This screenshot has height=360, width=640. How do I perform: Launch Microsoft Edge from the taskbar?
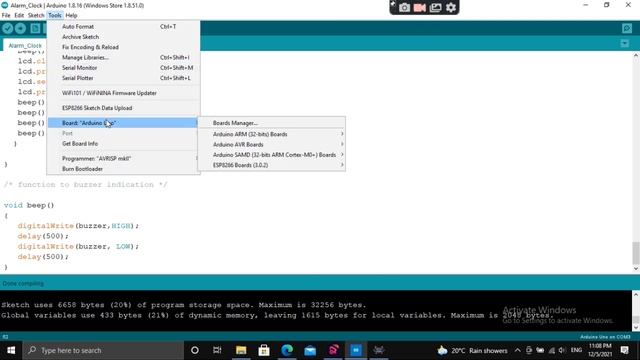287,350
